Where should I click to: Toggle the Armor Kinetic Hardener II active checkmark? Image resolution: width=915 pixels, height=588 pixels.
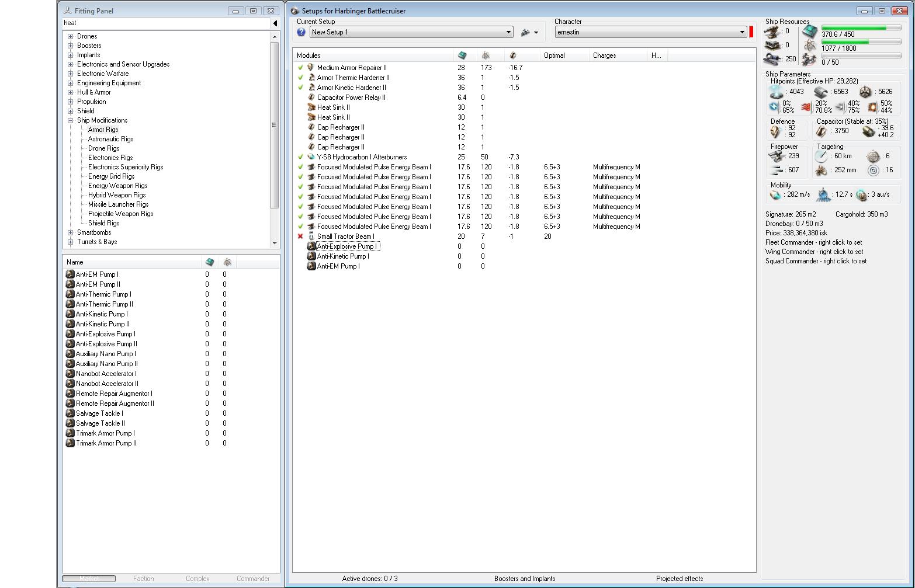coord(300,88)
